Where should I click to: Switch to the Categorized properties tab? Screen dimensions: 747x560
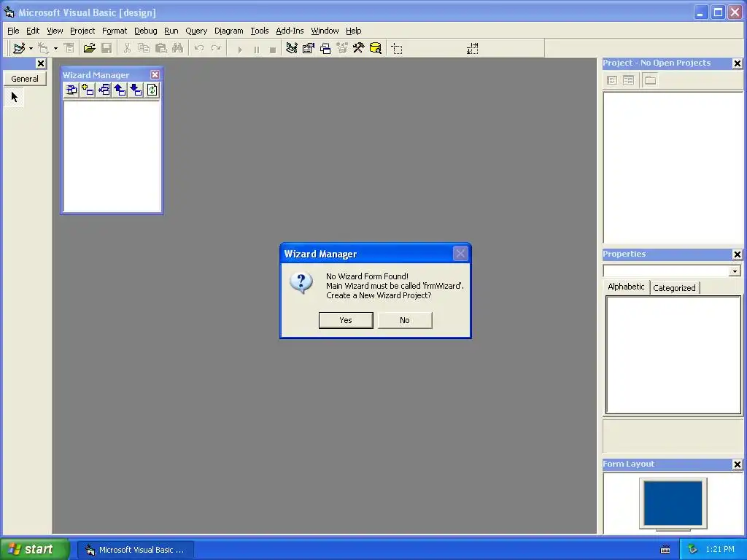coord(674,288)
